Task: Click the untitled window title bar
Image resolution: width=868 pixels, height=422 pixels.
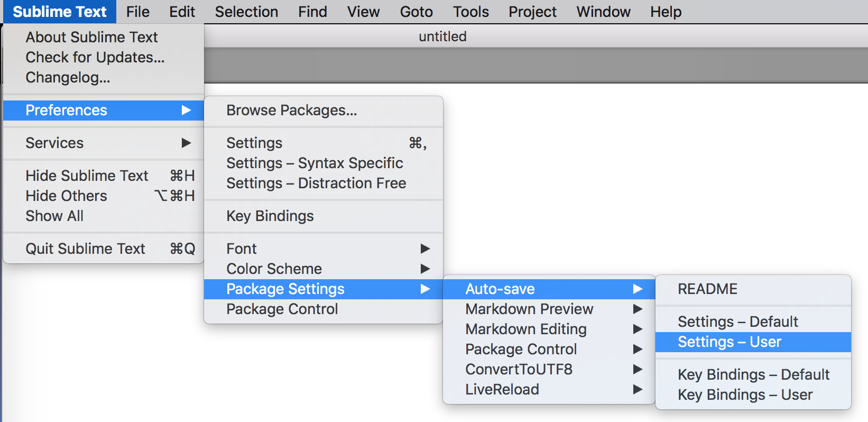Action: tap(442, 36)
